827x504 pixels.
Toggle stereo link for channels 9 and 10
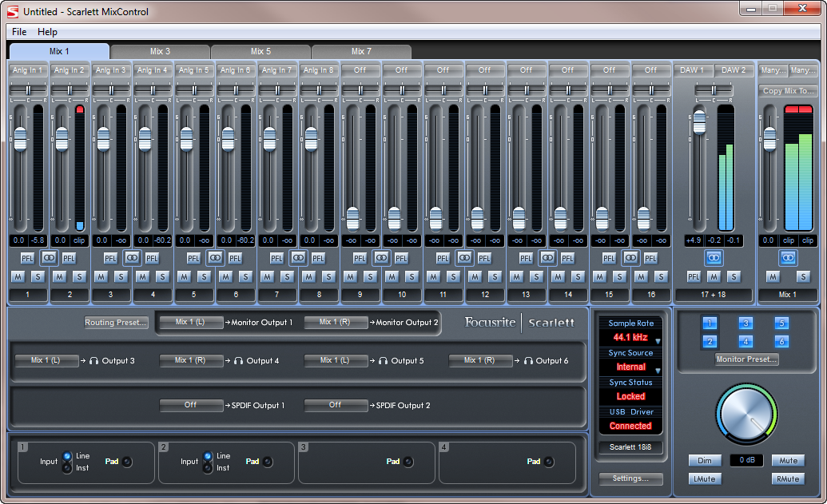pyautogui.click(x=381, y=258)
